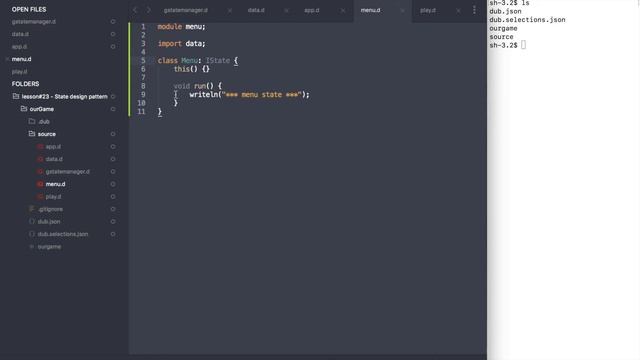Image resolution: width=640 pixels, height=360 pixels.
Task: Select the menu.d editor tab
Action: coord(370,10)
